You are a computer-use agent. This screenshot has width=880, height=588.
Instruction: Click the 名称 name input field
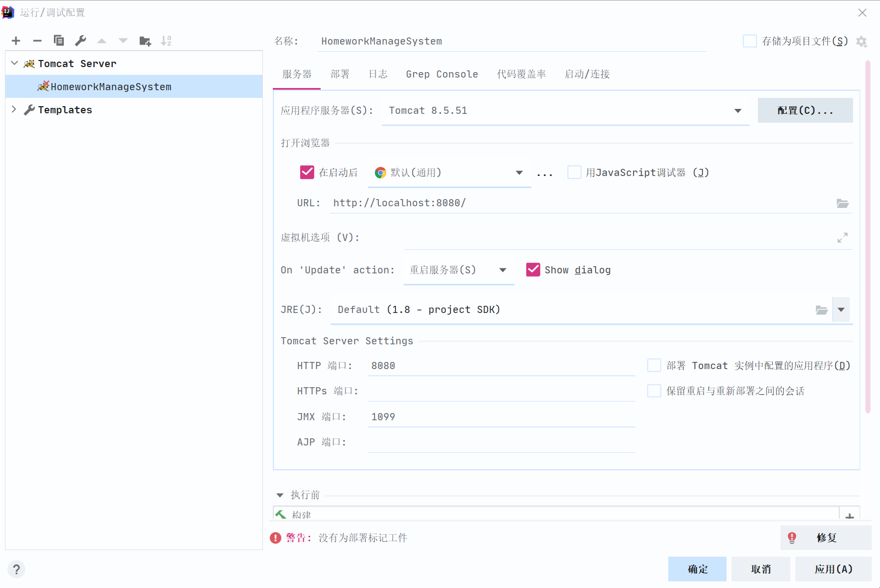[511, 41]
